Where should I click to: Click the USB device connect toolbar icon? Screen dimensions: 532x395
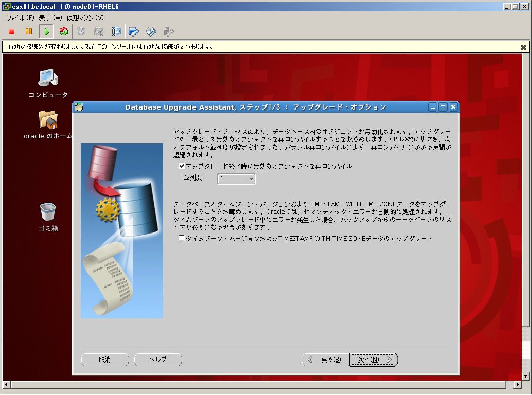169,31
